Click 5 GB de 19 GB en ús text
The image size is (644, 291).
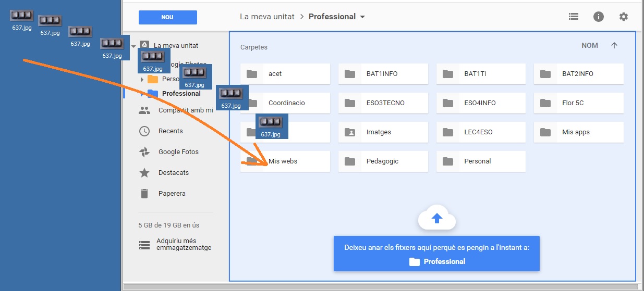click(169, 225)
